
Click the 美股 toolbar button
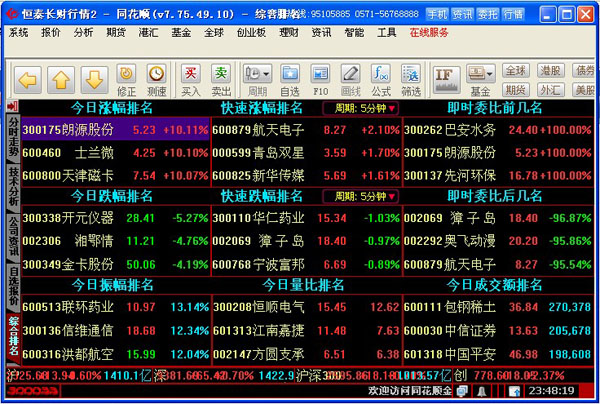(x=584, y=90)
